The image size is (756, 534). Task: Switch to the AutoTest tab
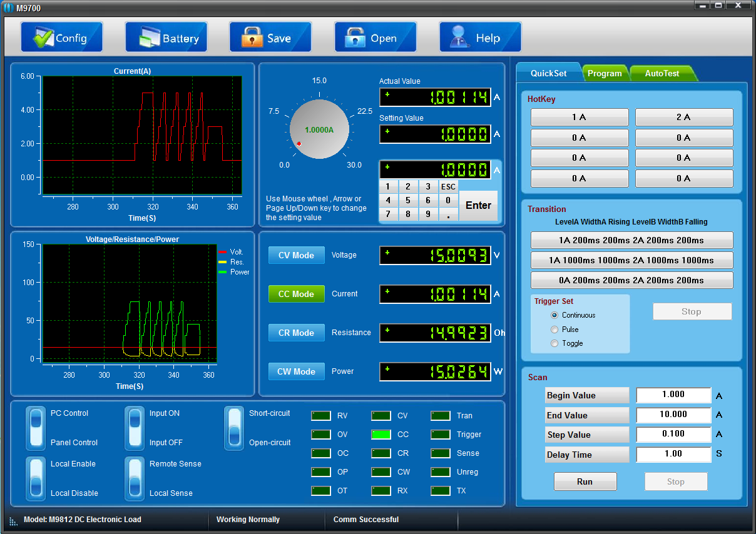point(662,73)
